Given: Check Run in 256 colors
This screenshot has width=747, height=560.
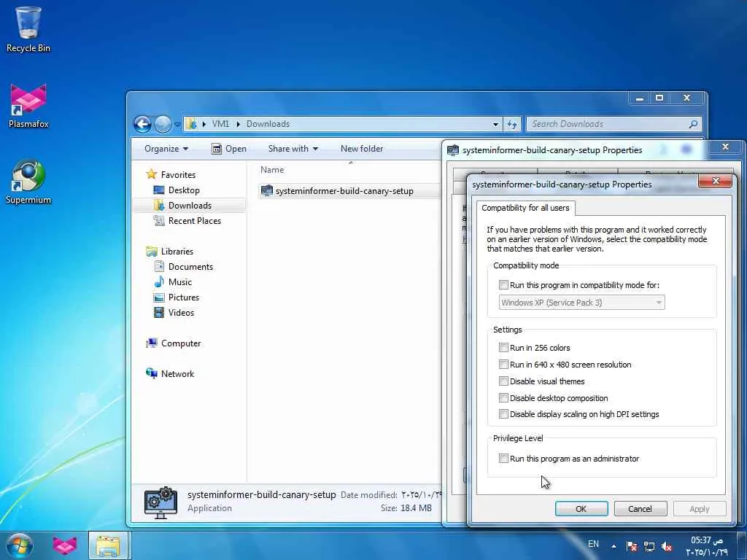Looking at the screenshot, I should (x=503, y=347).
